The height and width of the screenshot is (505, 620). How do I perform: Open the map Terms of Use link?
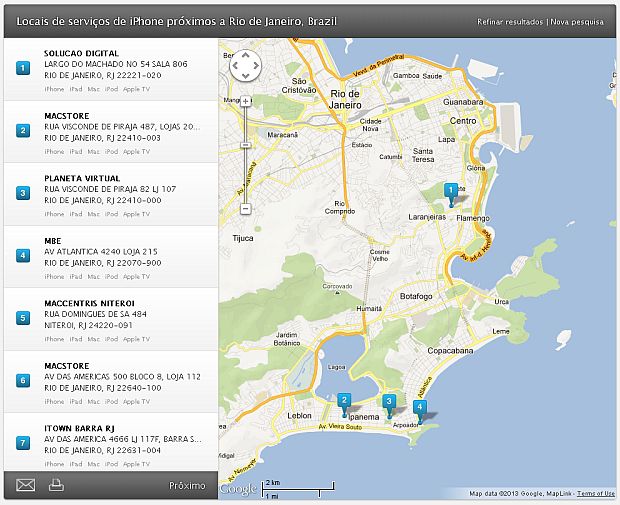(x=596, y=493)
